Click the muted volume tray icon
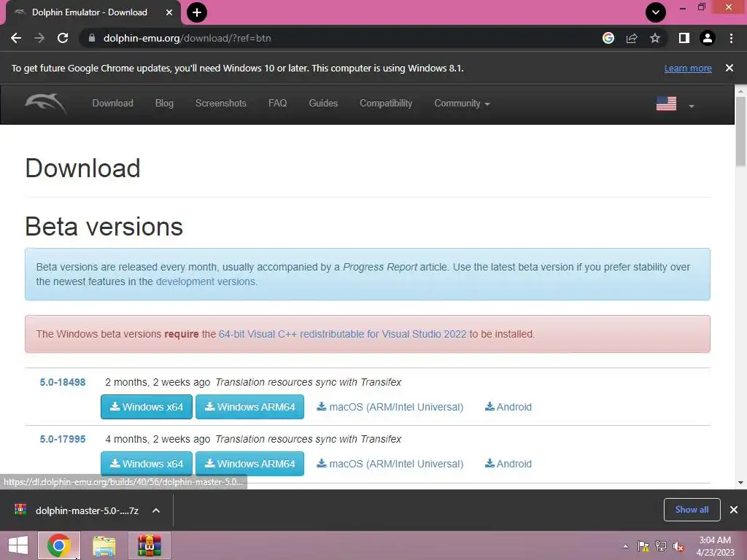Image resolution: width=747 pixels, height=560 pixels. (x=678, y=546)
